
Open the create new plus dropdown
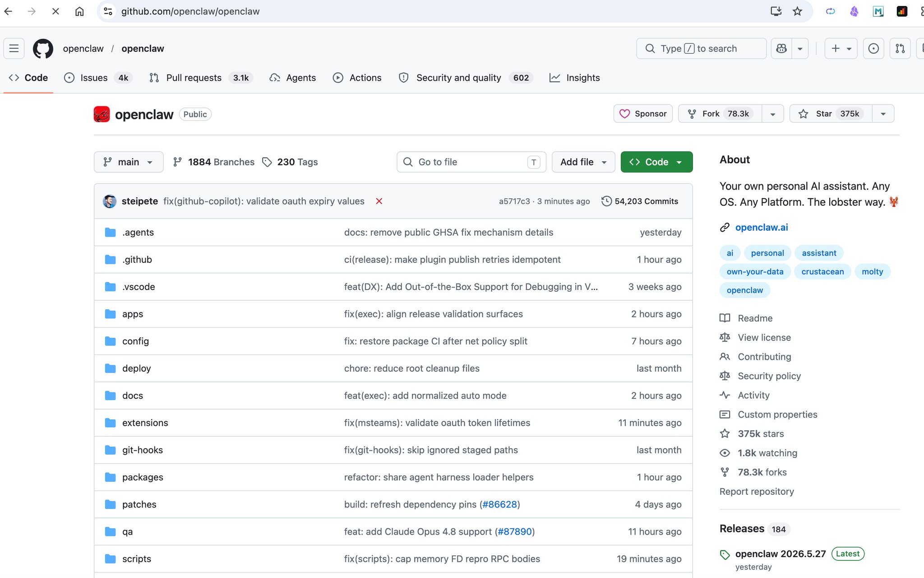point(841,48)
